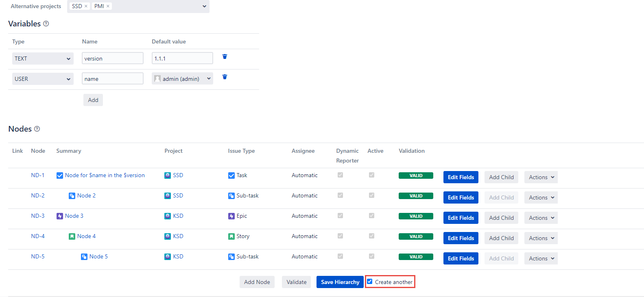Click trash icon for the name variable
Viewport: 644px width, 297px height.
pos(225,77)
